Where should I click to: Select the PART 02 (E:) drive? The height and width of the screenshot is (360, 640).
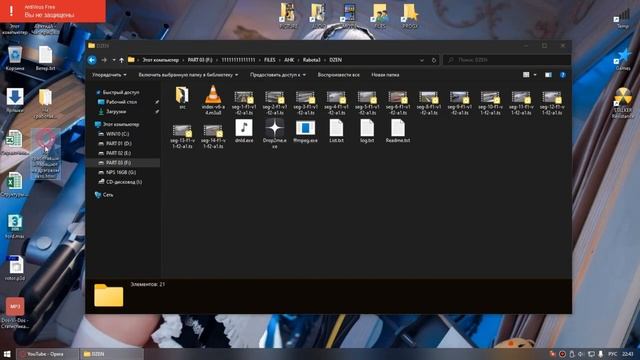pos(118,153)
